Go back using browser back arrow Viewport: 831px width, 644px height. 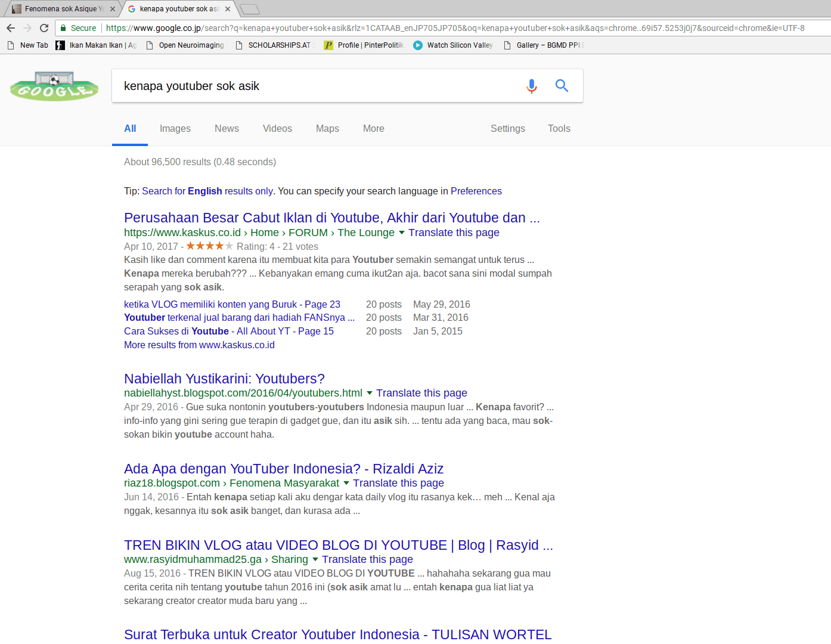[11, 28]
